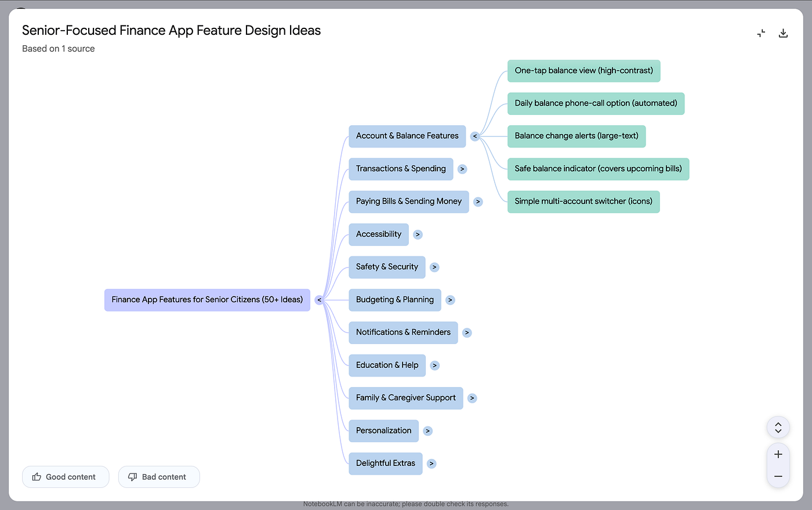Click the collapse fullscreen icon
The image size is (812, 510).
click(761, 33)
